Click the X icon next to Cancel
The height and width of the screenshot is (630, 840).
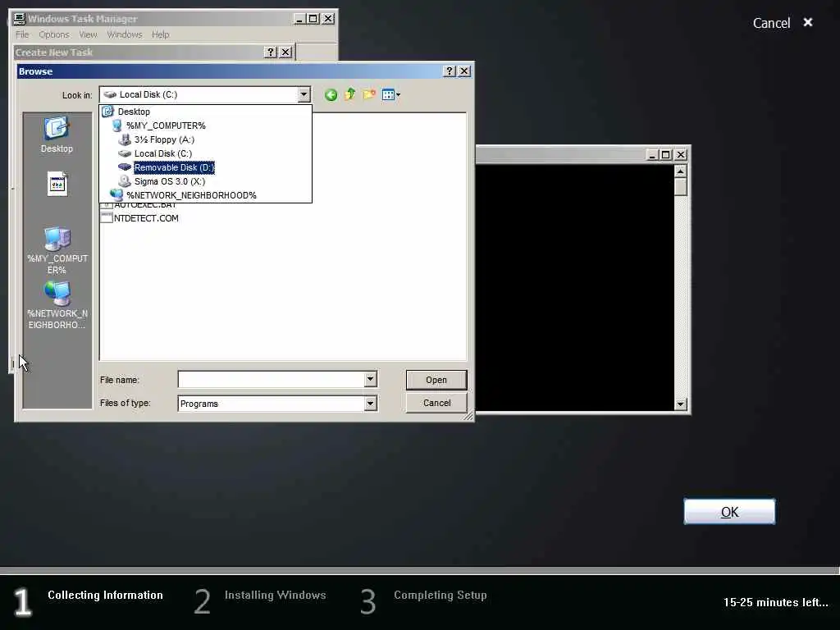click(x=808, y=22)
